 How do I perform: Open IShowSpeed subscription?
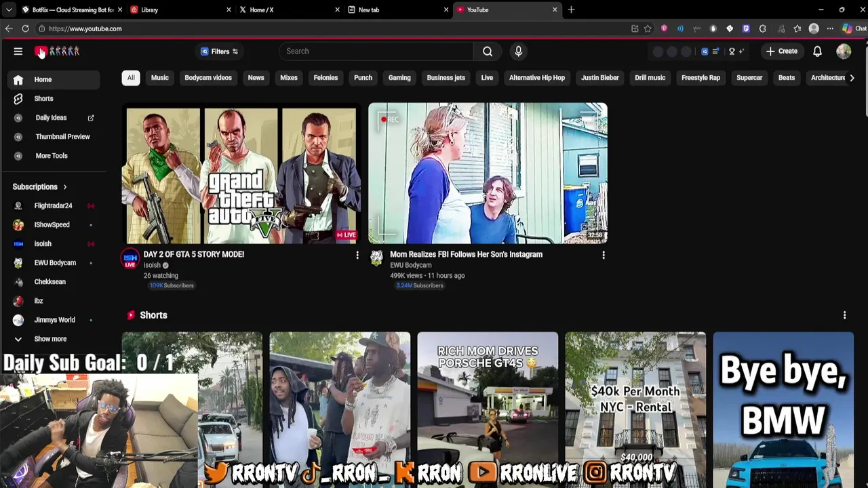click(x=54, y=225)
